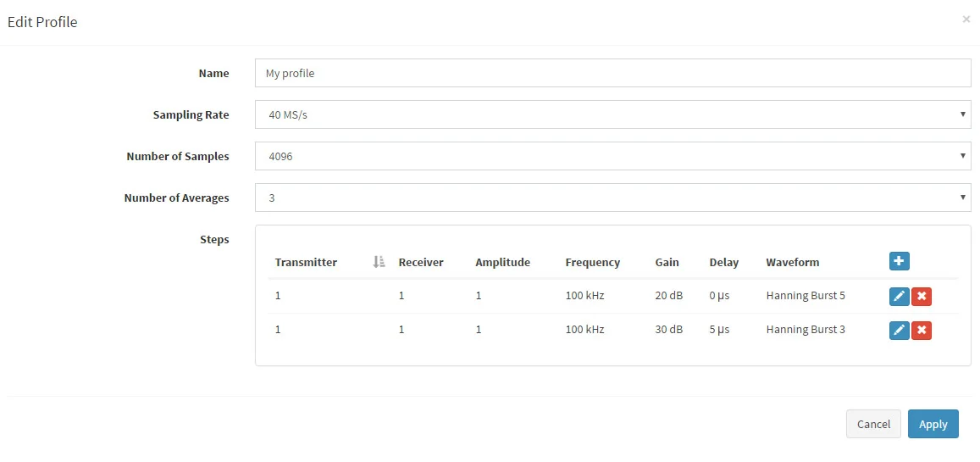
Task: Click the Name input field
Action: pos(613,73)
